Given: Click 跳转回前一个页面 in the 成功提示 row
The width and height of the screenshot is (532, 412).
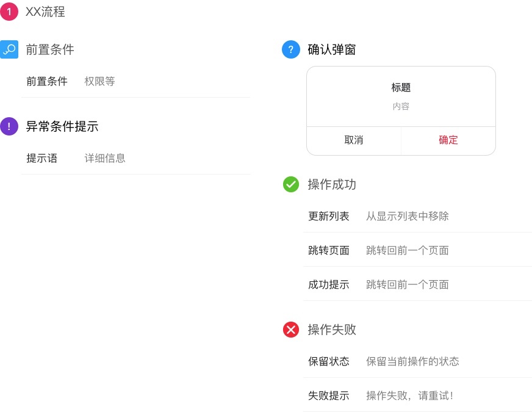Looking at the screenshot, I should coord(408,284).
